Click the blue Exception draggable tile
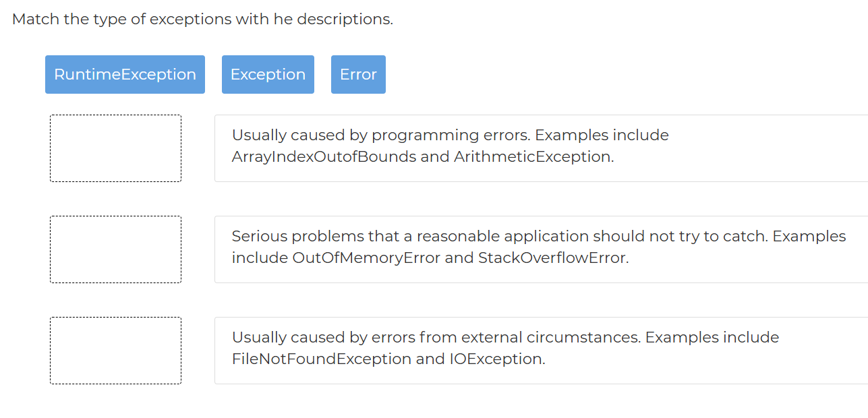Screen dimensions: 868x418 [268, 74]
